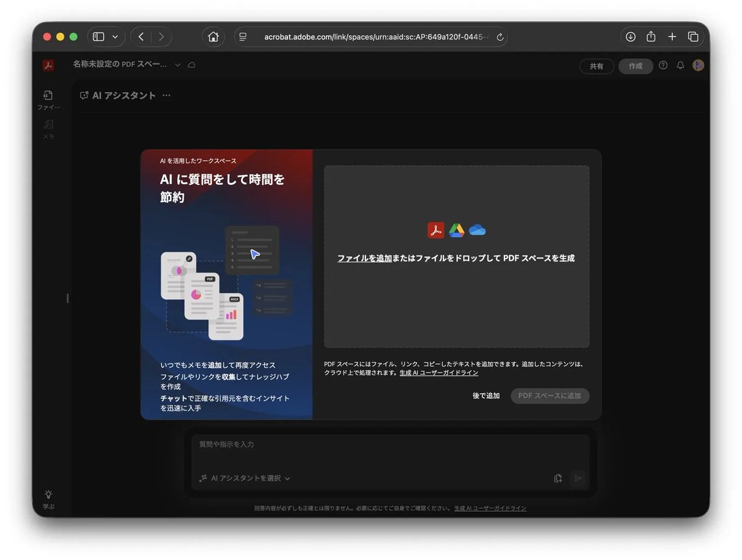
Task: Open the ファイル files sidebar icon
Action: click(48, 100)
